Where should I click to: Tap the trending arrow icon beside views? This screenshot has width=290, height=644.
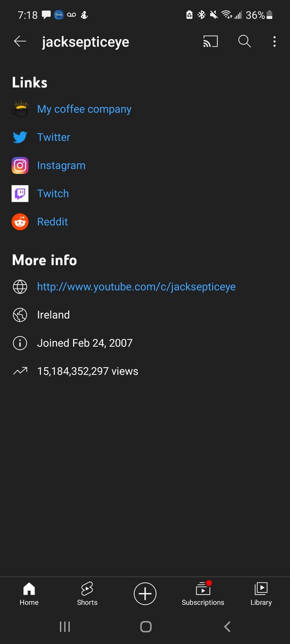20,371
